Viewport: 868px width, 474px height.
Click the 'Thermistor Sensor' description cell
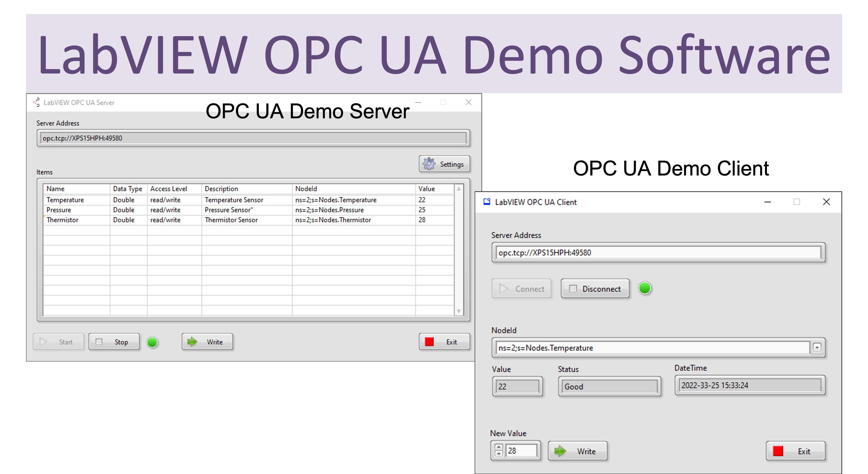tap(247, 220)
